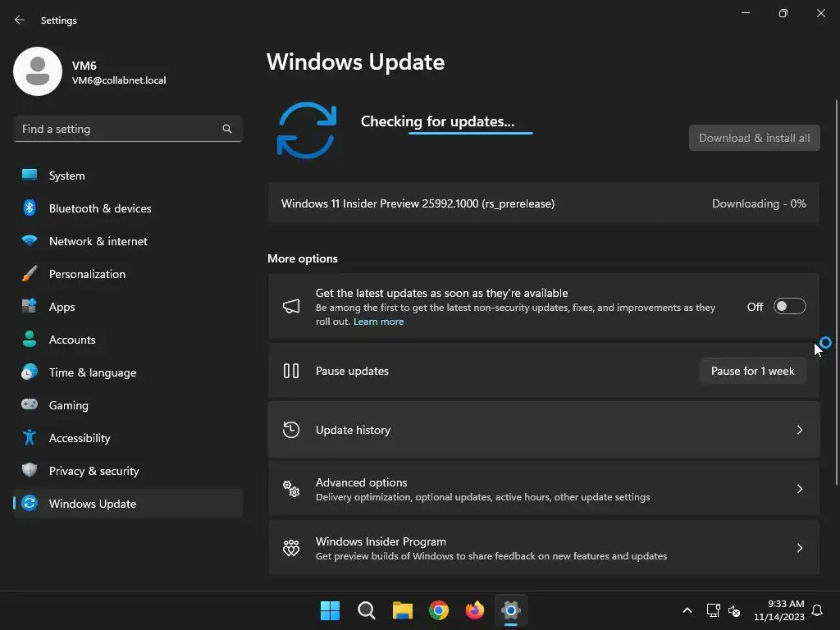Click the Gaming controller icon

[30, 404]
